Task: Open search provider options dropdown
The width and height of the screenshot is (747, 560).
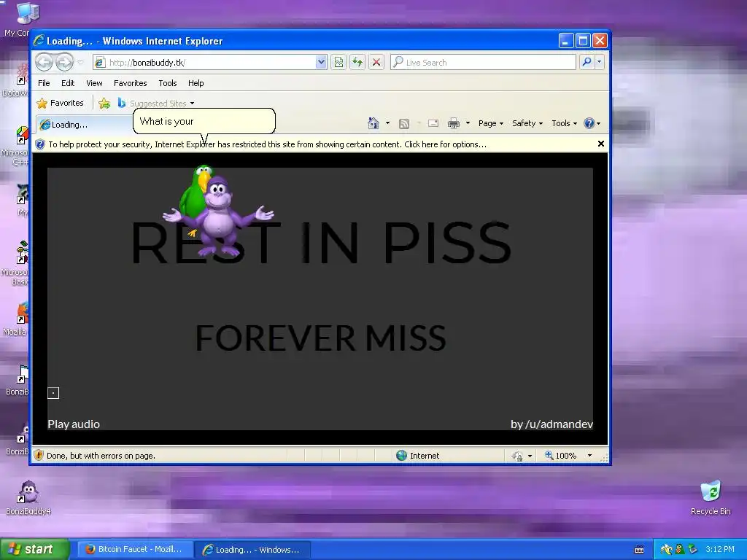Action: [x=600, y=62]
